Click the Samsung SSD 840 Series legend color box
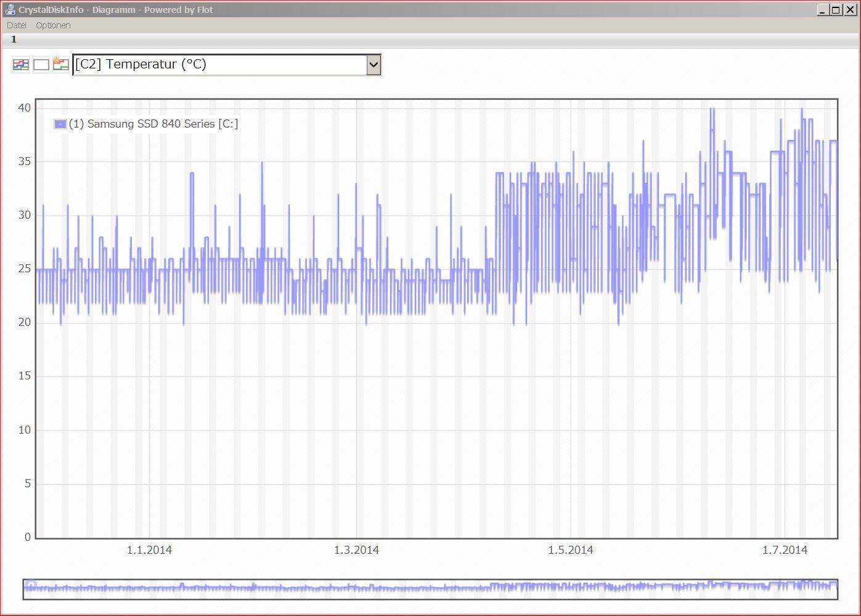Screen dimensions: 861x616 point(60,124)
